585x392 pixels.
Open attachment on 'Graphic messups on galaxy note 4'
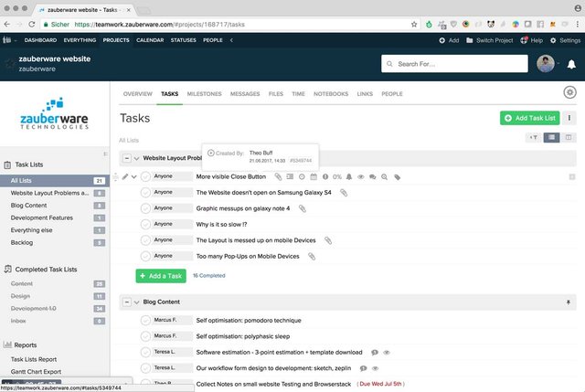(x=303, y=209)
